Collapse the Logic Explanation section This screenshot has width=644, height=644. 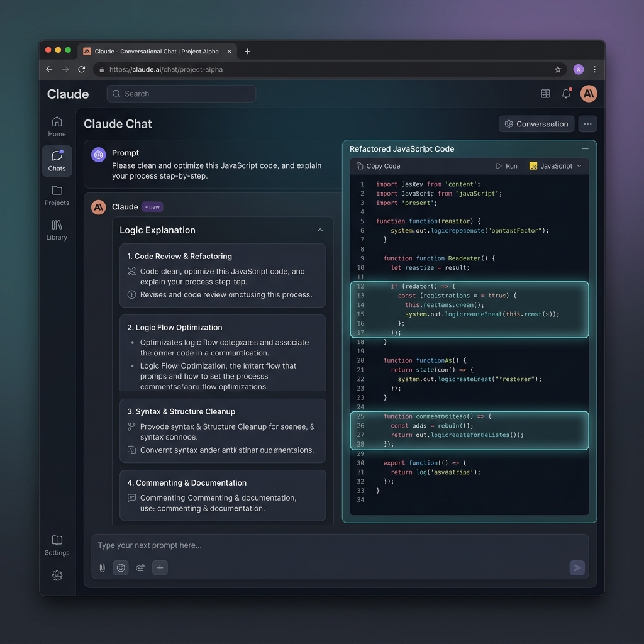pyautogui.click(x=320, y=230)
